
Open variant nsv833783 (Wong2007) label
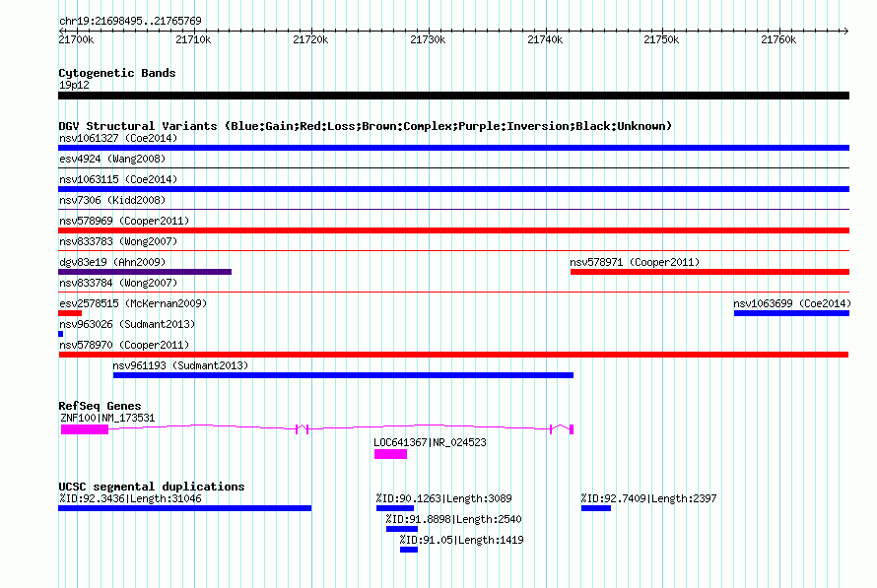point(118,241)
